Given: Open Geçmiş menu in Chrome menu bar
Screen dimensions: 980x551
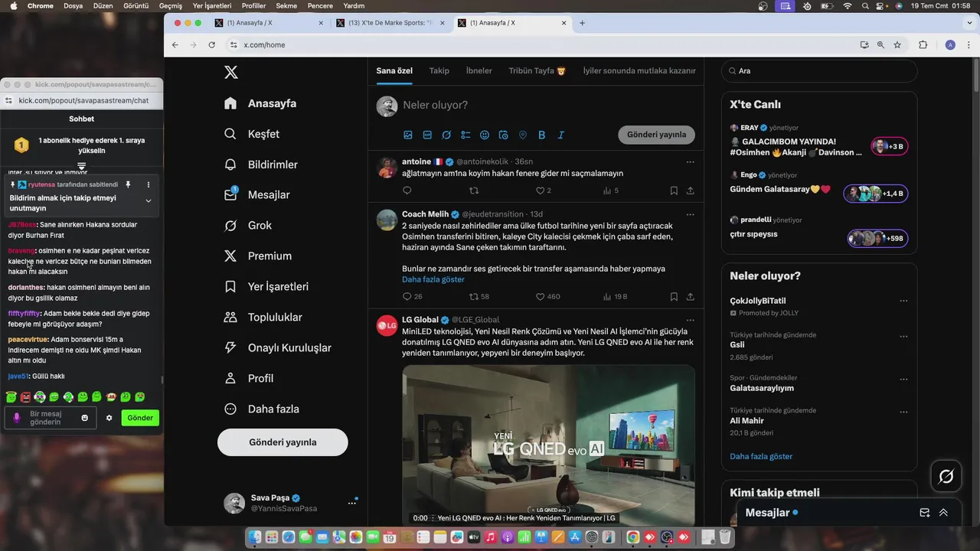Looking at the screenshot, I should (171, 6).
